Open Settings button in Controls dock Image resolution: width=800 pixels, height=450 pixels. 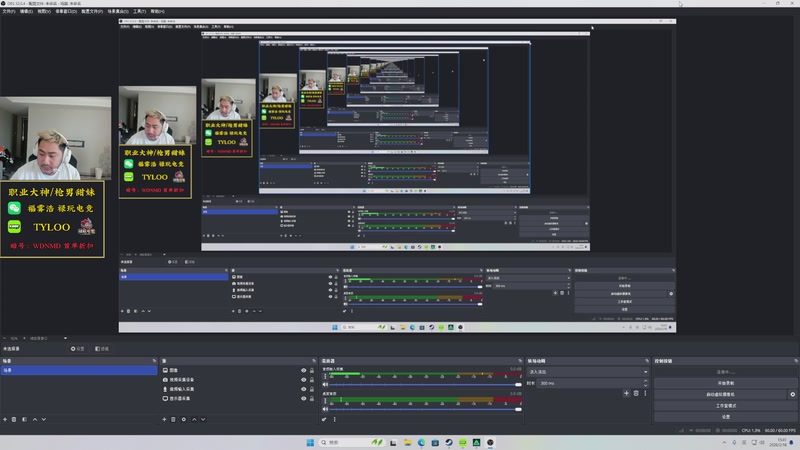pos(725,417)
